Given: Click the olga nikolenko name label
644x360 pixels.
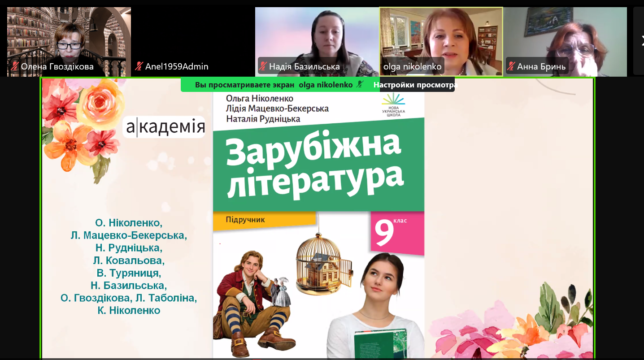Looking at the screenshot, I should pos(412,67).
